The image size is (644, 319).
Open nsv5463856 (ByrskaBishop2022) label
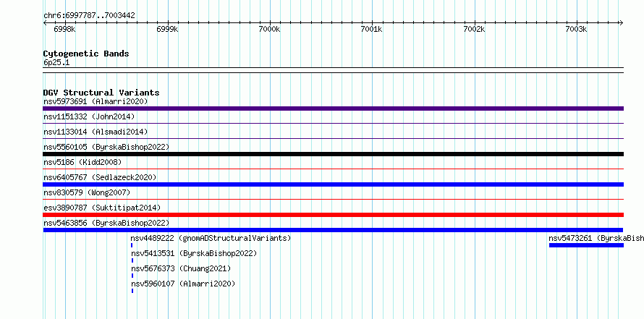click(x=106, y=223)
